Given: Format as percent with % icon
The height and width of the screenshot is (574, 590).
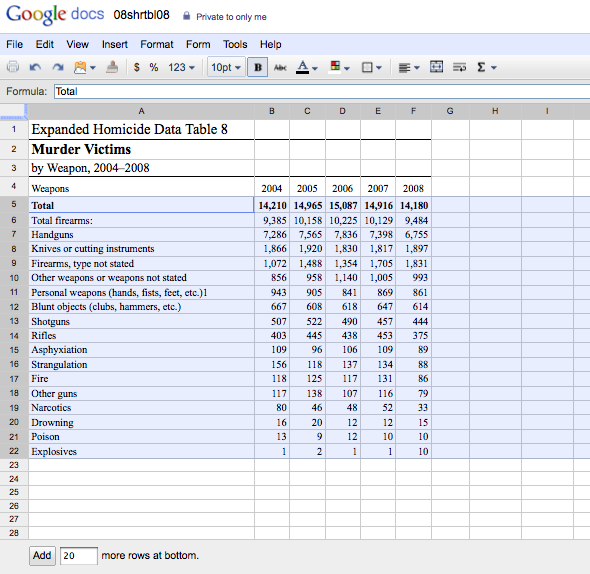Looking at the screenshot, I should [x=154, y=67].
